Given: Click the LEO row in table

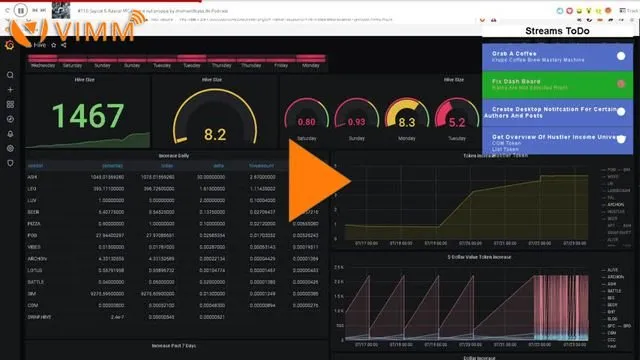Looking at the screenshot, I should pos(177,189).
